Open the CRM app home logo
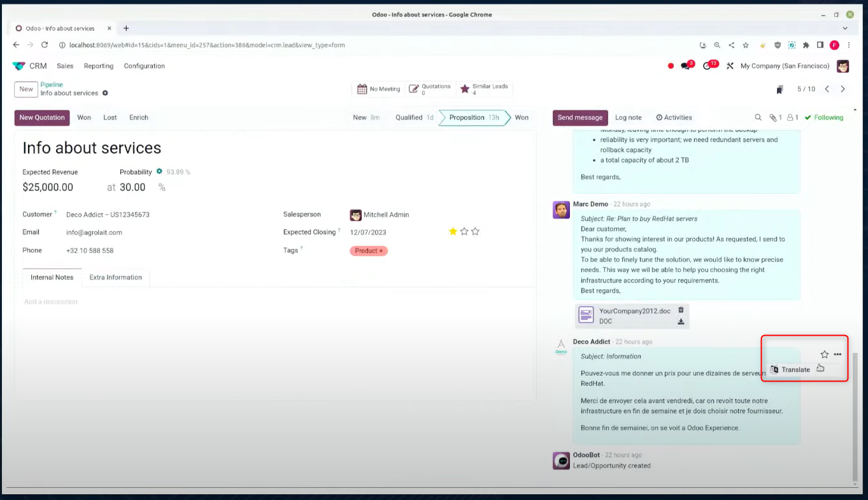868x500 pixels. click(x=19, y=66)
